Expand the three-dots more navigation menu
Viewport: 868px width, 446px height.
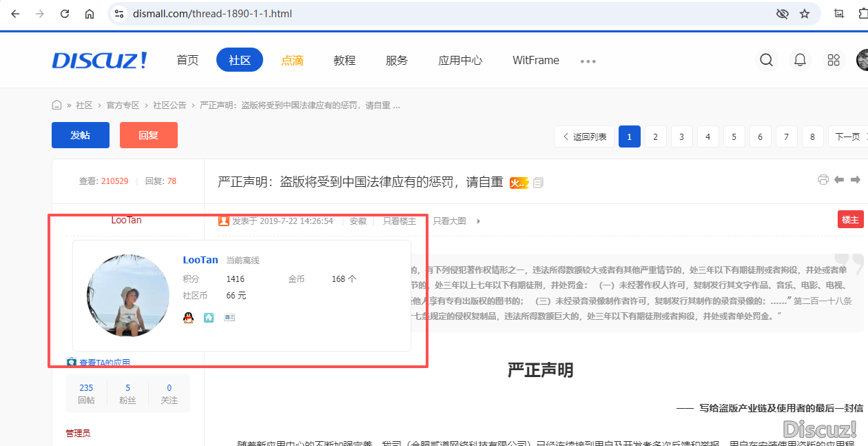pyautogui.click(x=588, y=61)
